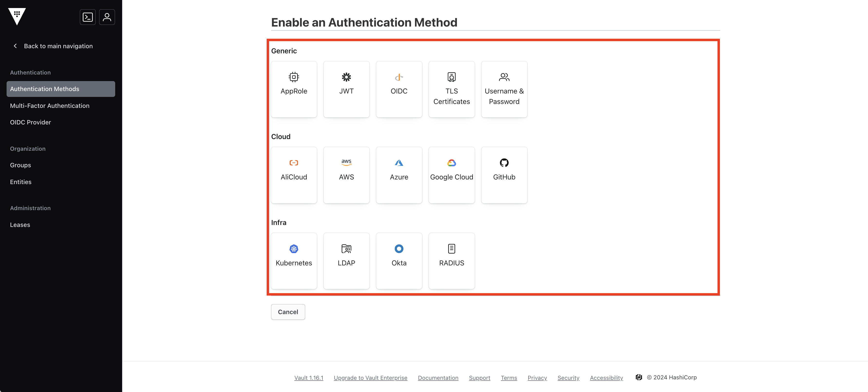Select the Google Cloud method card
Screen dimensions: 868x392
coord(451,175)
